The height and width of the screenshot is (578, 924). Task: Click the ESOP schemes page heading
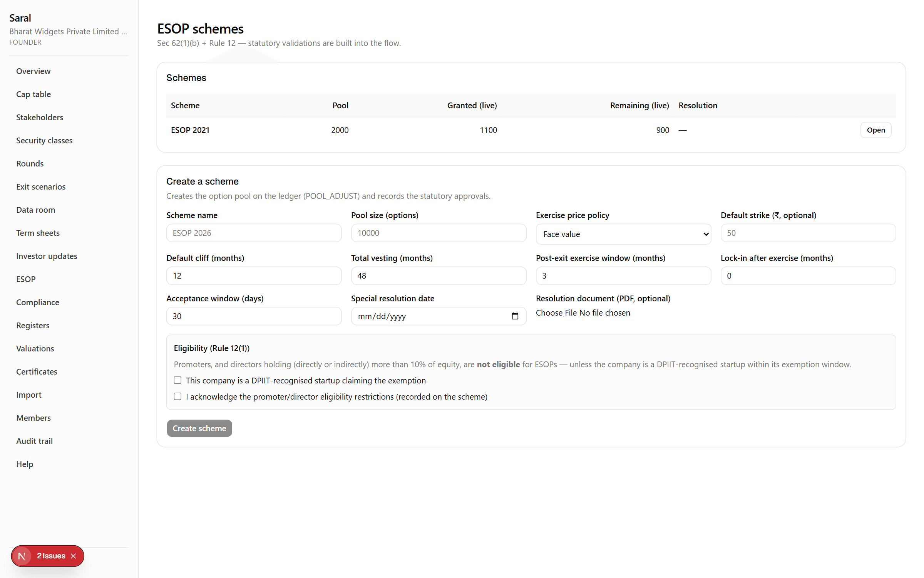click(x=200, y=29)
